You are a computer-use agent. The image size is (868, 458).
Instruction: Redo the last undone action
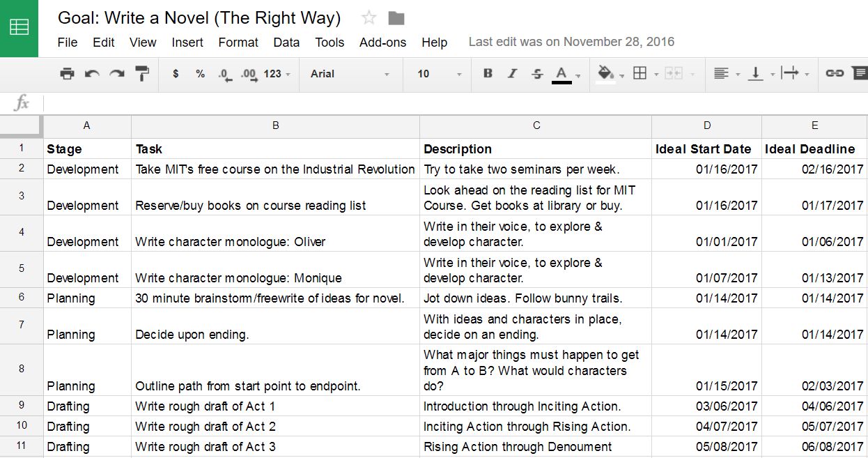tap(117, 74)
